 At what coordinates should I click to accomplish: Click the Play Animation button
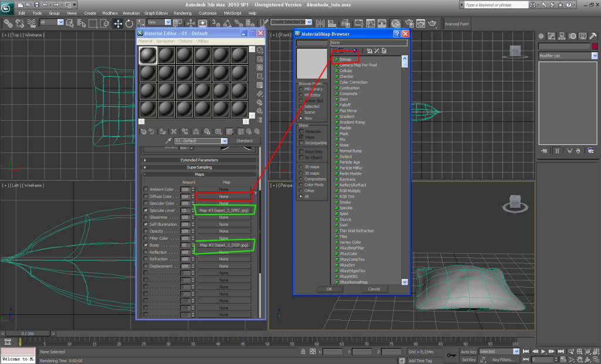543,351
